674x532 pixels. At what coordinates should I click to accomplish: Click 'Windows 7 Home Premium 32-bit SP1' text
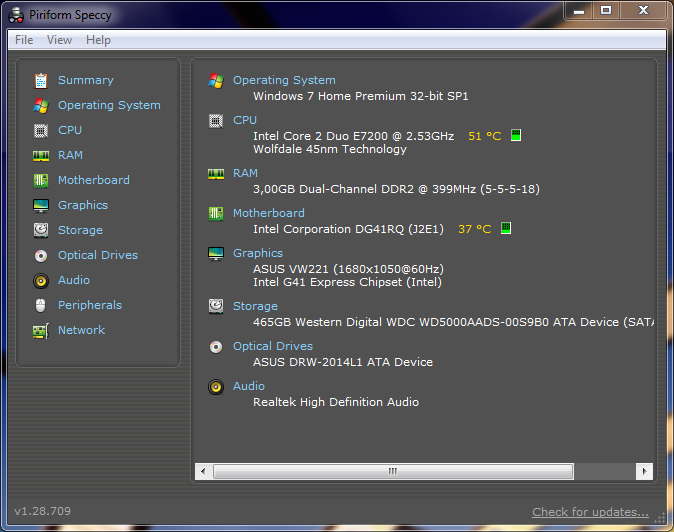[361, 96]
